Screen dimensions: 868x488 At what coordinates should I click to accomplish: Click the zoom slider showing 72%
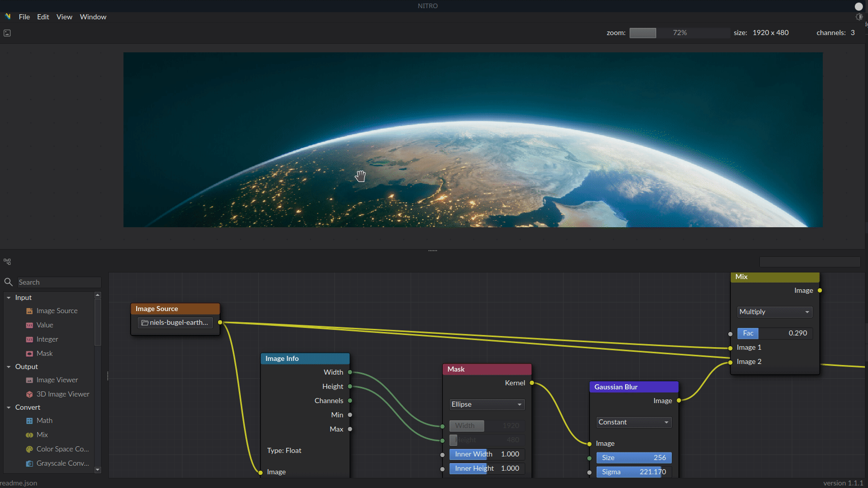pos(679,33)
